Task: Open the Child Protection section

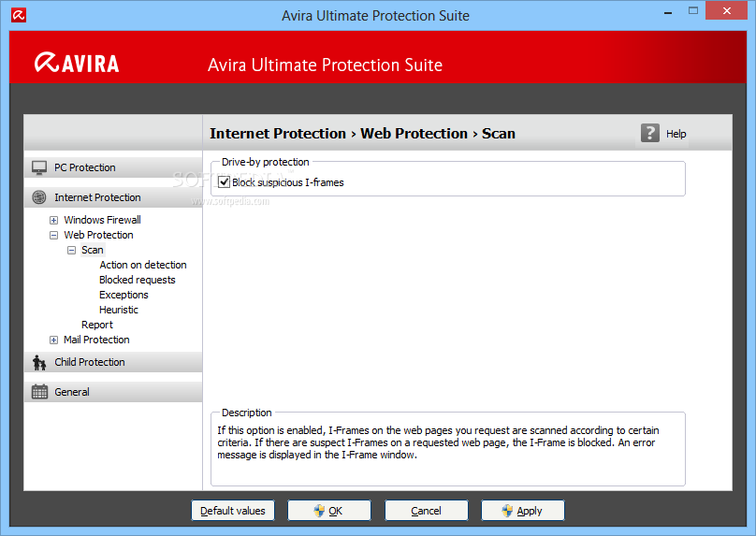Action: click(x=113, y=362)
